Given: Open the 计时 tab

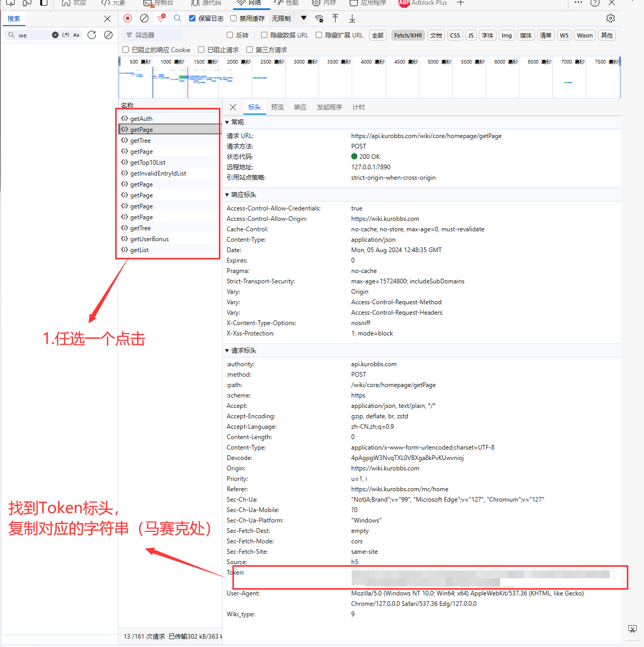Looking at the screenshot, I should (358, 107).
